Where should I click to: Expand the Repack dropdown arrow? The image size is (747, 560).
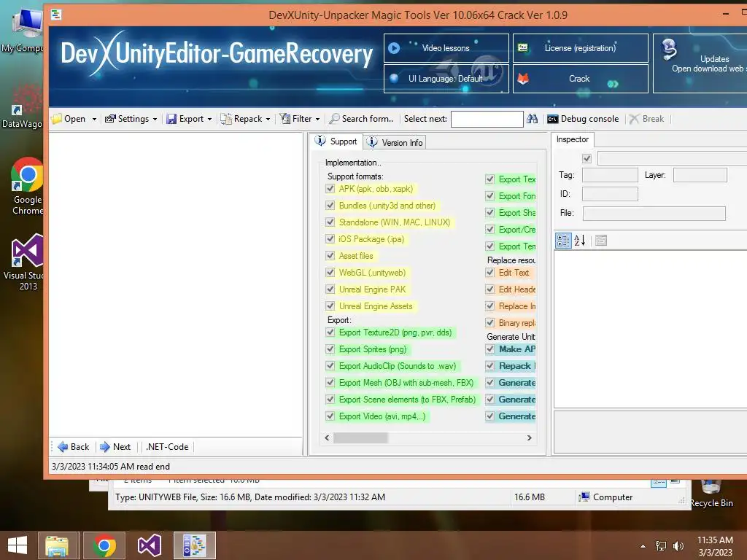(x=268, y=119)
